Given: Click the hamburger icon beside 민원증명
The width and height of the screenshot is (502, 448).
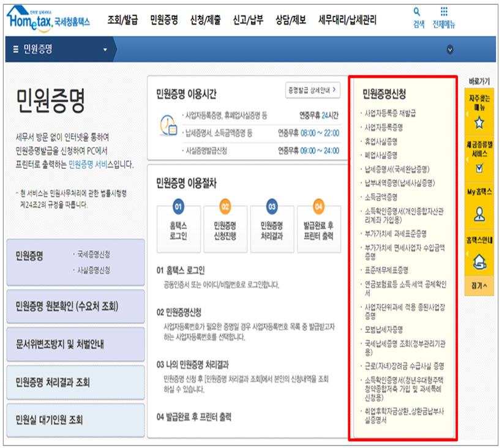Looking at the screenshot, I should [x=16, y=50].
